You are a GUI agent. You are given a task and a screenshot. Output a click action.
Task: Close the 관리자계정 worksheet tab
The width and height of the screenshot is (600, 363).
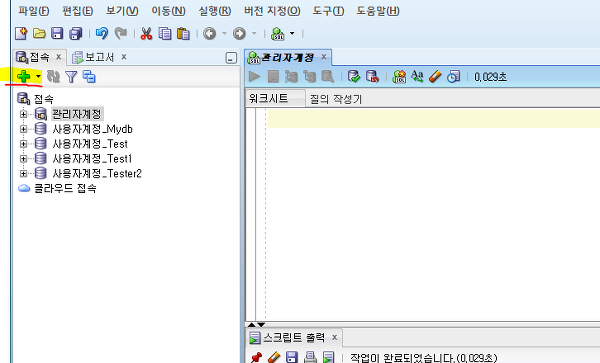(324, 57)
